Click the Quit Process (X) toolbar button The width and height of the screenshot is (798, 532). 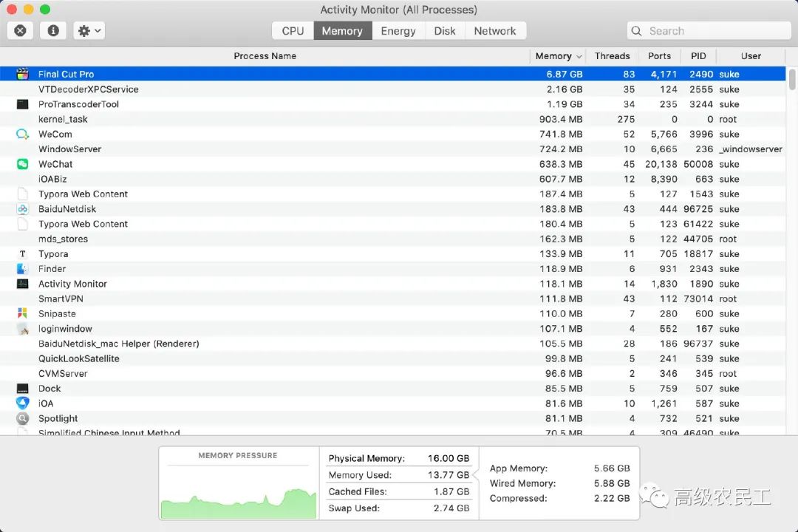click(x=21, y=31)
